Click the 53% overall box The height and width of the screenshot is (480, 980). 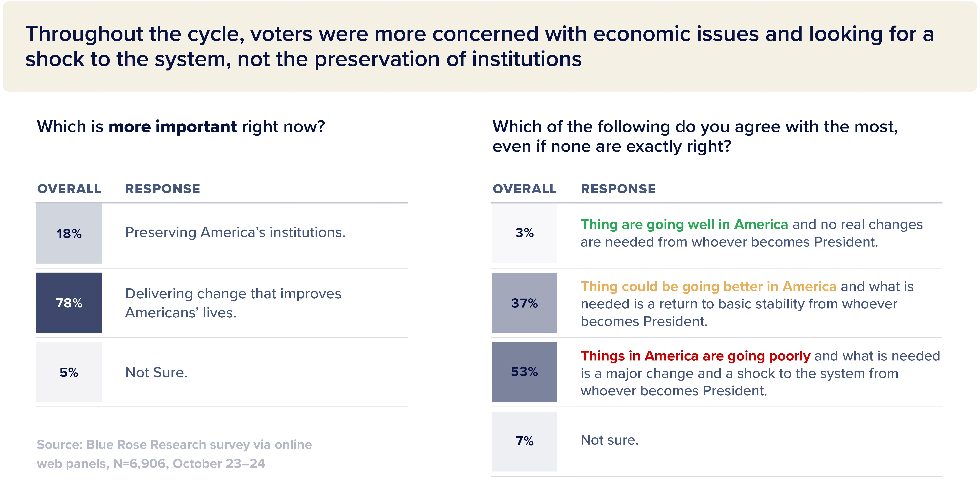(524, 372)
